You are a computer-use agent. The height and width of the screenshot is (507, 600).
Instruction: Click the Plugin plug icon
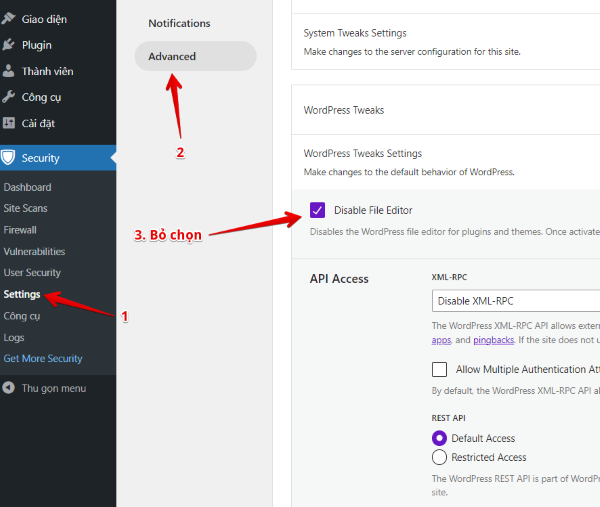[x=9, y=45]
